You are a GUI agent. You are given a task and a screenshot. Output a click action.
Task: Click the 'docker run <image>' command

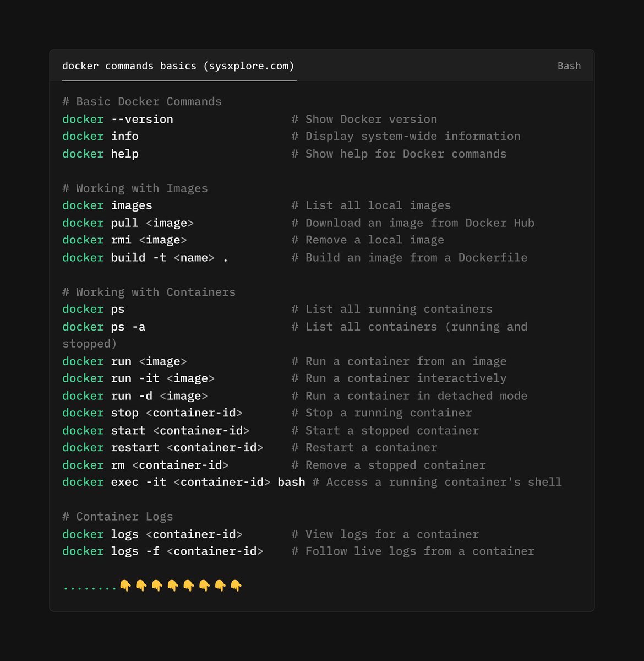pos(124,361)
